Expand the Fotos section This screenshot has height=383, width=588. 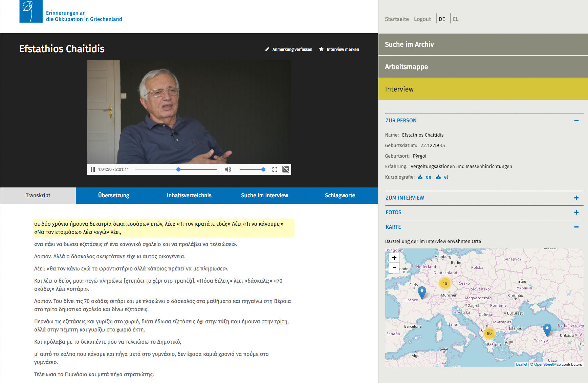click(576, 212)
